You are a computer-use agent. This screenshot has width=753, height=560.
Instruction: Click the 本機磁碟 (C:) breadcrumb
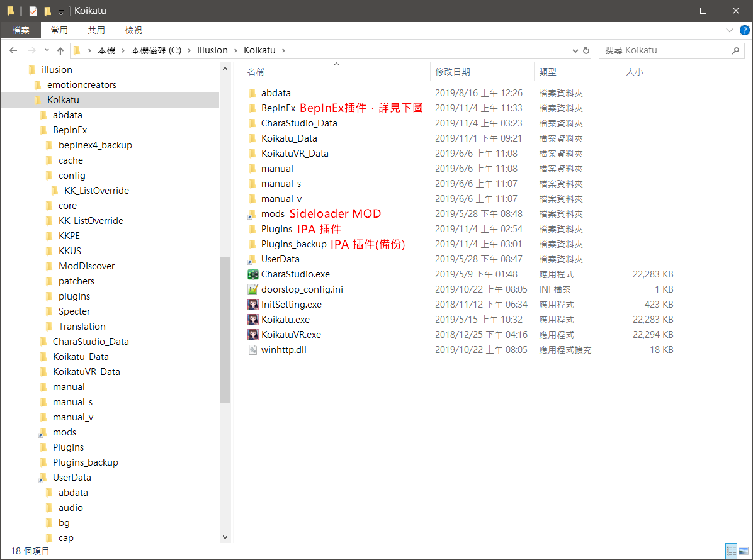coord(156,50)
